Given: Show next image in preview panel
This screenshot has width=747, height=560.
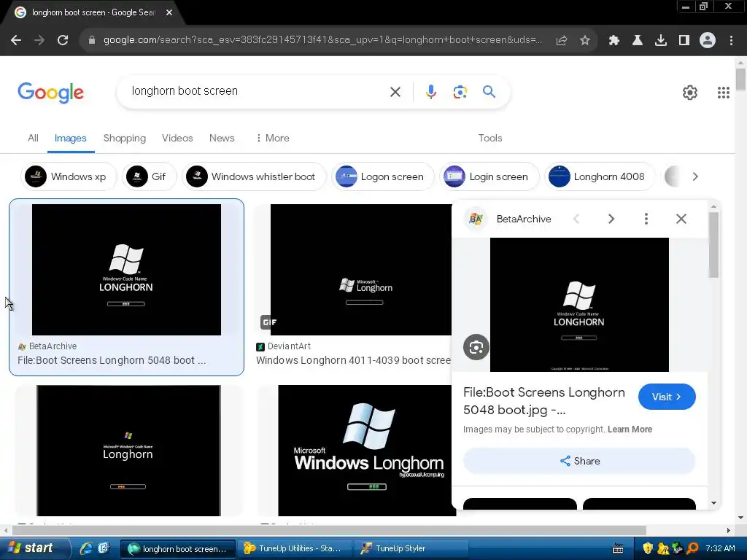Looking at the screenshot, I should coord(611,219).
